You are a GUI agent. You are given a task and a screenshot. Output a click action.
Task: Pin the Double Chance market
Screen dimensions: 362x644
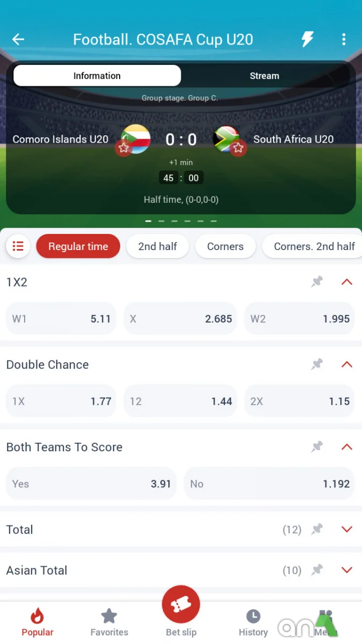[317, 364]
